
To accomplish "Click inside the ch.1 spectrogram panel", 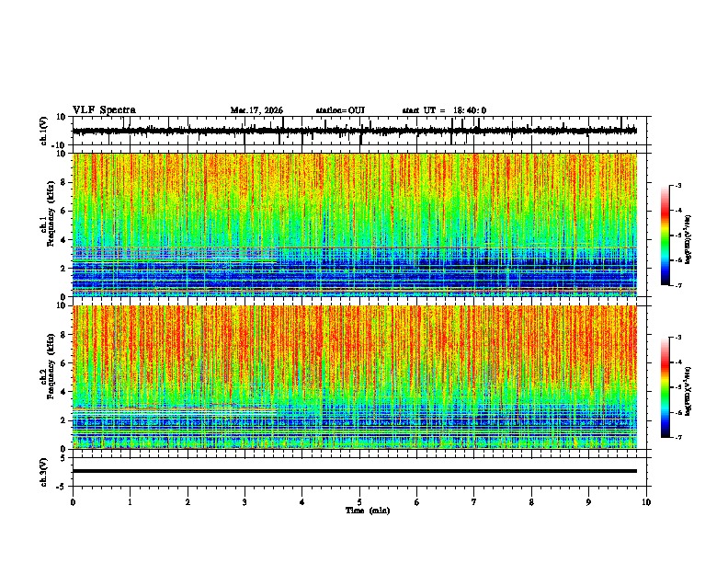I will click(x=354, y=224).
